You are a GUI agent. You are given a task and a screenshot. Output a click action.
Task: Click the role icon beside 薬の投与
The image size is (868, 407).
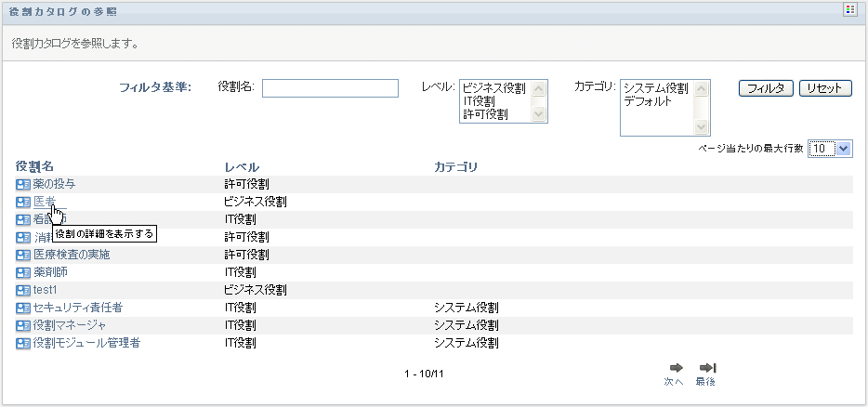pyautogui.click(x=23, y=184)
